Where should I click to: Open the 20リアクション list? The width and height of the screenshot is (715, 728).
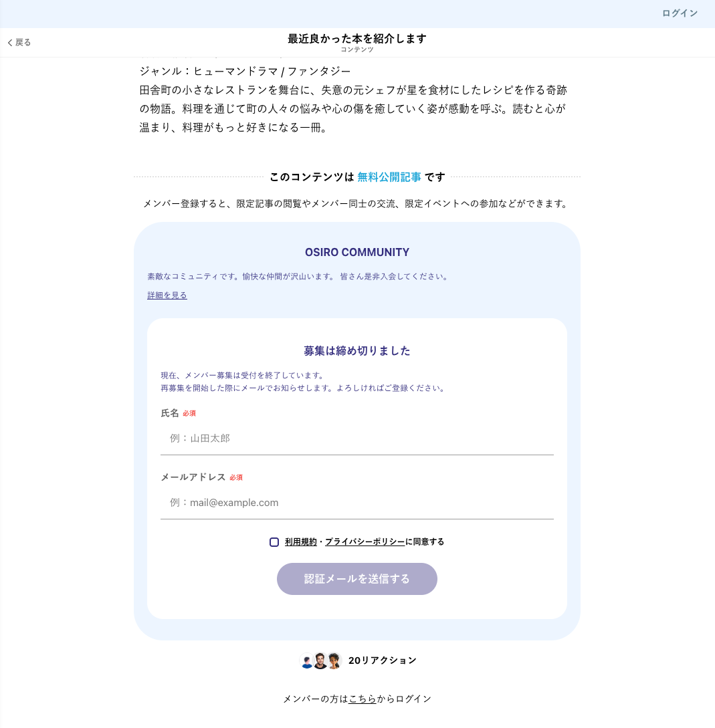click(x=382, y=660)
